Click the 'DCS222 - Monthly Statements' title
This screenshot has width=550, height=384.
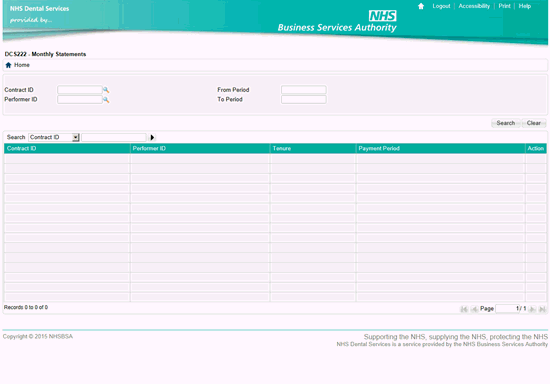click(x=45, y=54)
